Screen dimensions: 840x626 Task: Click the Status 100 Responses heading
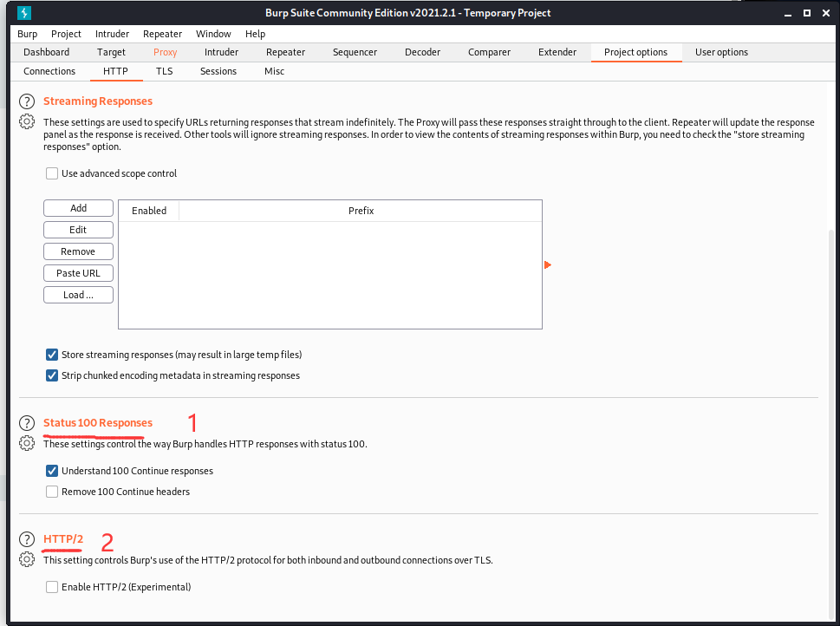pyautogui.click(x=98, y=423)
